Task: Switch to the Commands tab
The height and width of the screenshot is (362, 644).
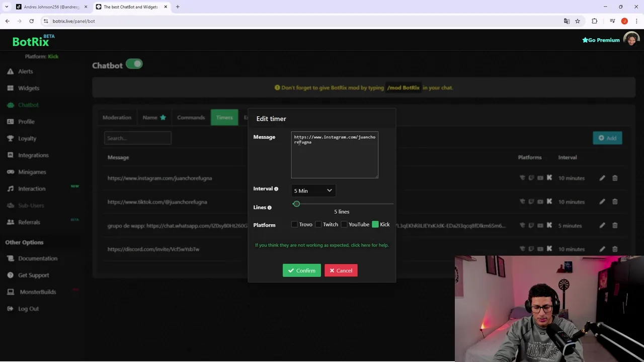Action: pos(191,118)
